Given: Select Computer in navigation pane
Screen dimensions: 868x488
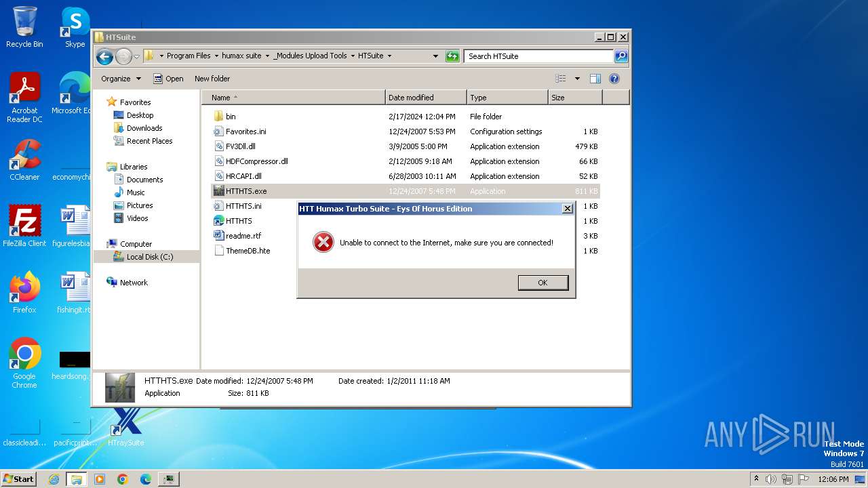Looking at the screenshot, I should 136,244.
